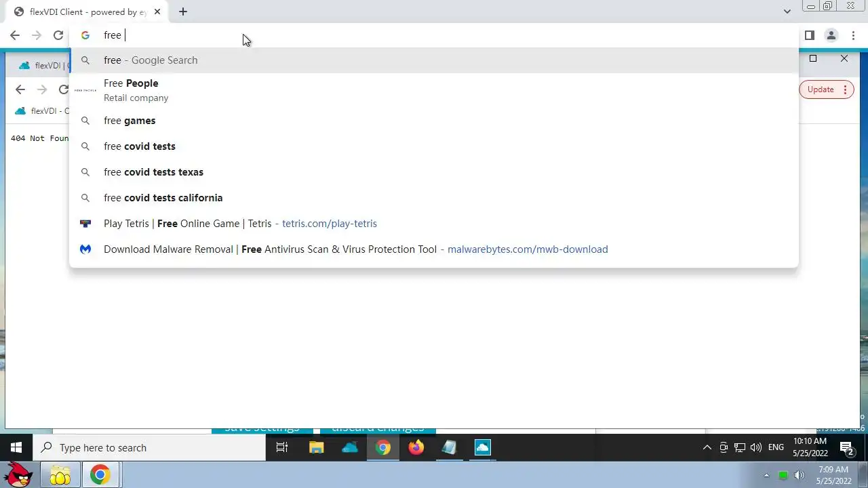Click the Malwarebytes favicon in suggestions

(x=85, y=249)
